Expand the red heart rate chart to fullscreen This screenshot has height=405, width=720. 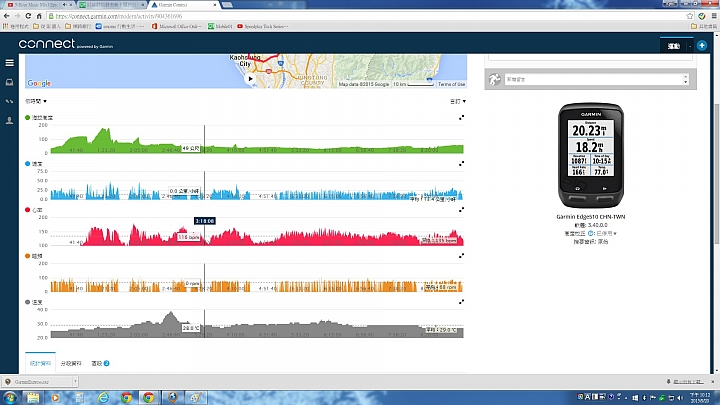[x=461, y=210]
